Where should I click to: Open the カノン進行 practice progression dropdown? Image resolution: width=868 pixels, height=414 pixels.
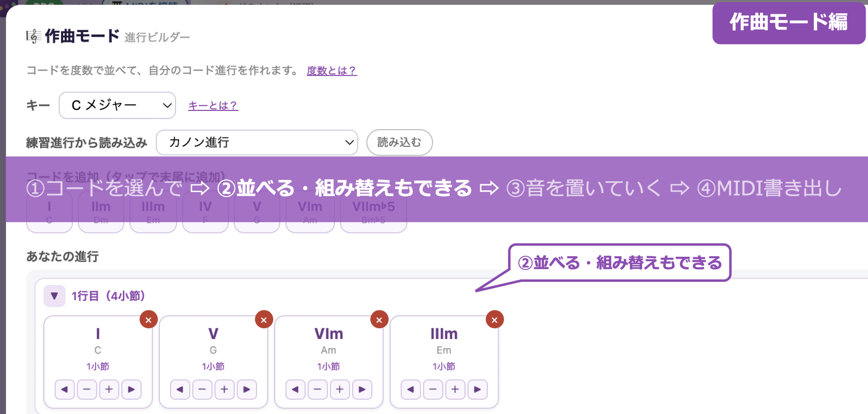257,142
